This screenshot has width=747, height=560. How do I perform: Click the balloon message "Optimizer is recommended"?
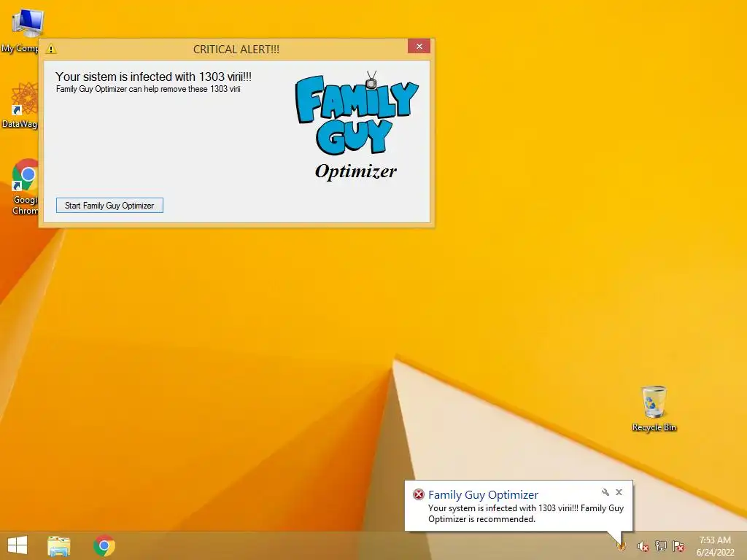(x=481, y=519)
